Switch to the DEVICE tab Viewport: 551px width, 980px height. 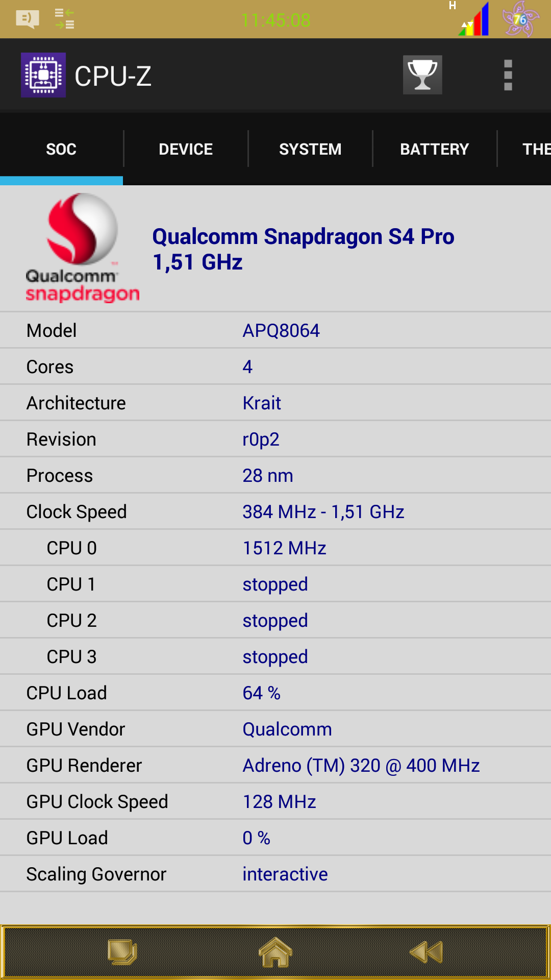click(186, 149)
